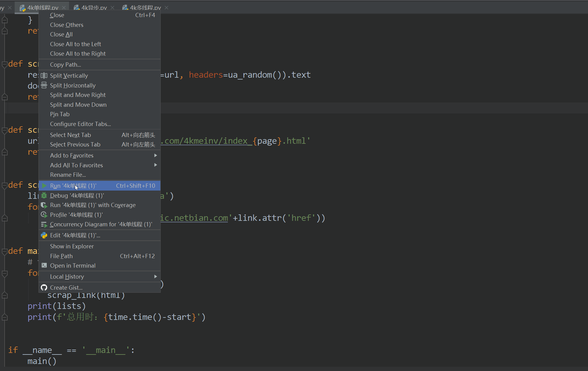Expand the Add All To Favorites submenu arrow
The width and height of the screenshot is (588, 371).
[x=155, y=165]
